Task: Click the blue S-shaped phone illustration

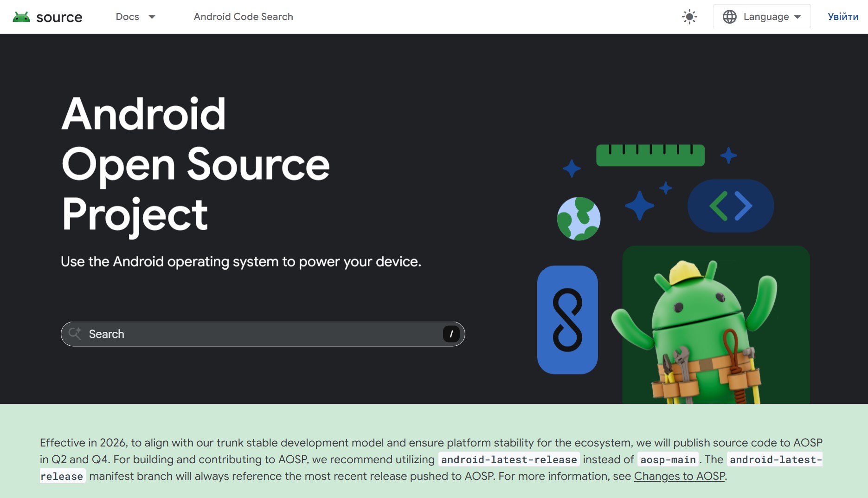Action: point(567,320)
